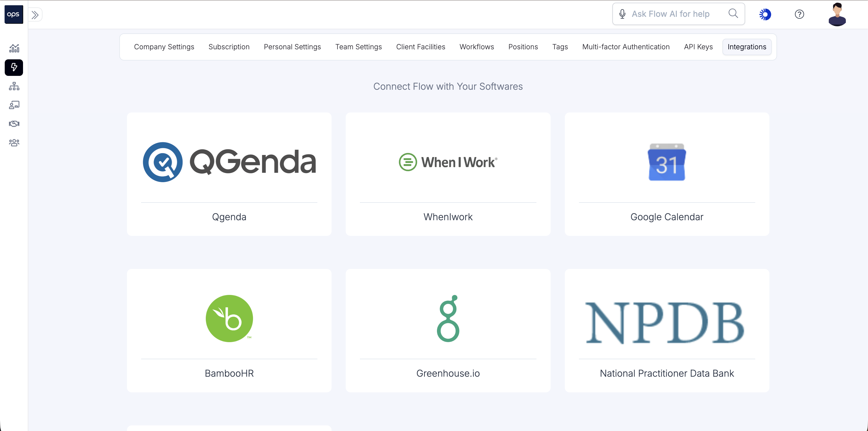Go to API Keys tab
Viewport: 868px width, 431px height.
698,47
